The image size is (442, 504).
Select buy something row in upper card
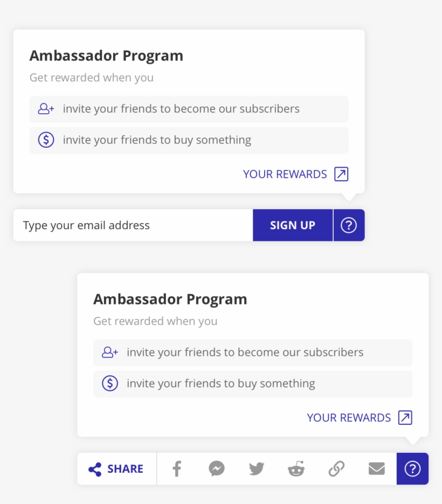click(189, 140)
